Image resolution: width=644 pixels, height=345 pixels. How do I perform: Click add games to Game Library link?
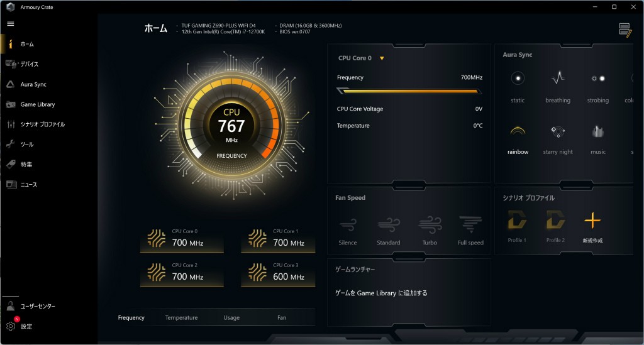[381, 293]
